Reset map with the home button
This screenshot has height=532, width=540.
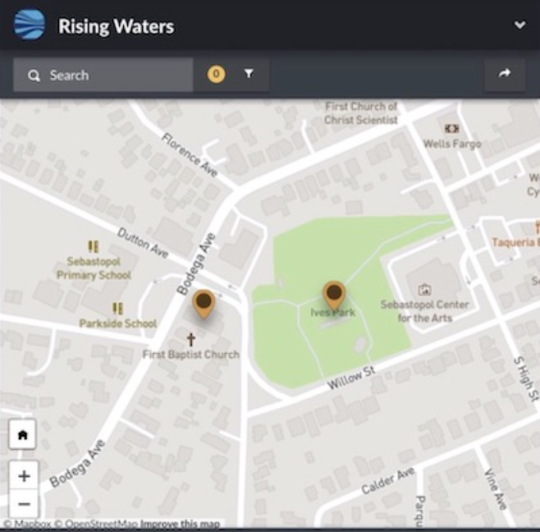[22, 435]
